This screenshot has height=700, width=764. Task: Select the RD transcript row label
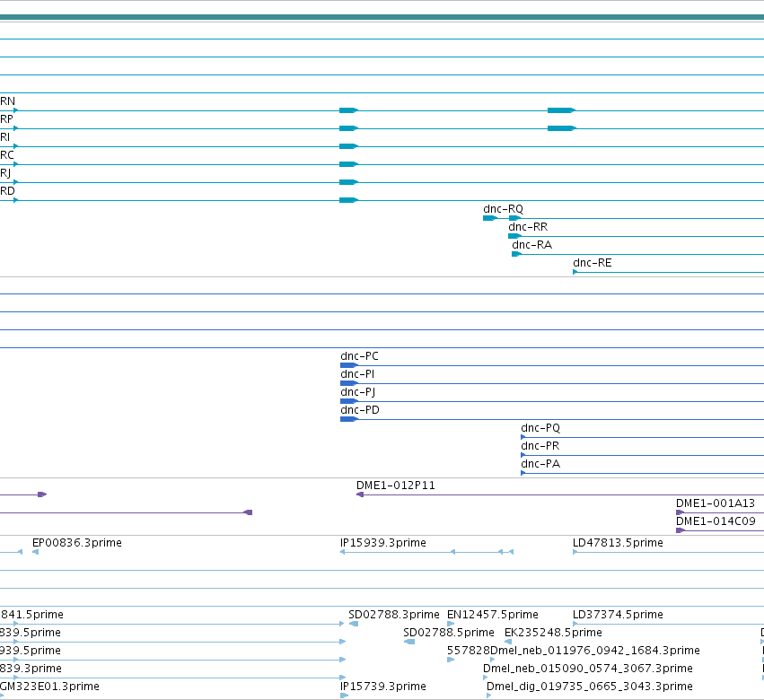[7, 191]
